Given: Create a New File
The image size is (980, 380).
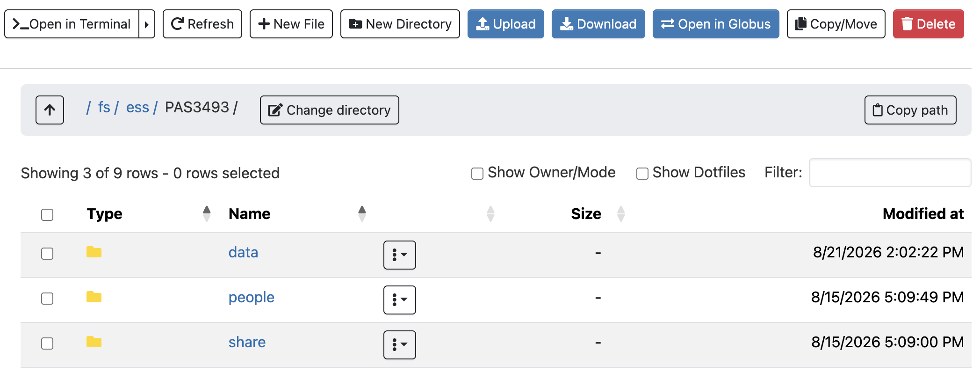Looking at the screenshot, I should [291, 24].
